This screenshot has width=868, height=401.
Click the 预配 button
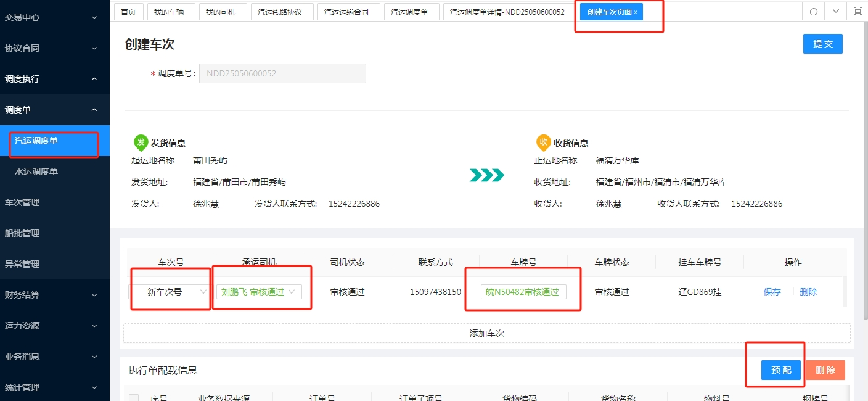pos(780,370)
